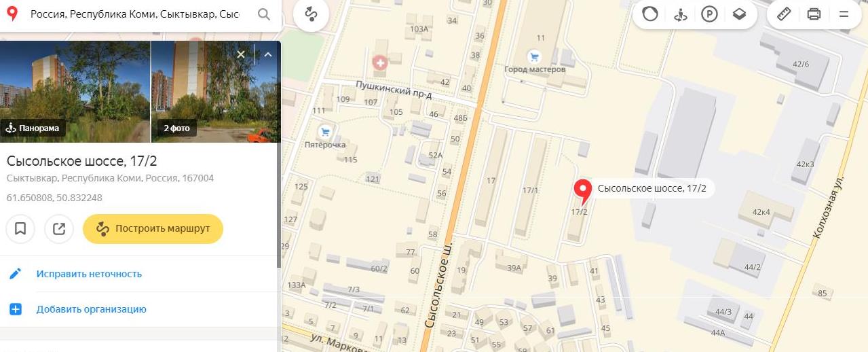Close the place card panel

[x=241, y=54]
